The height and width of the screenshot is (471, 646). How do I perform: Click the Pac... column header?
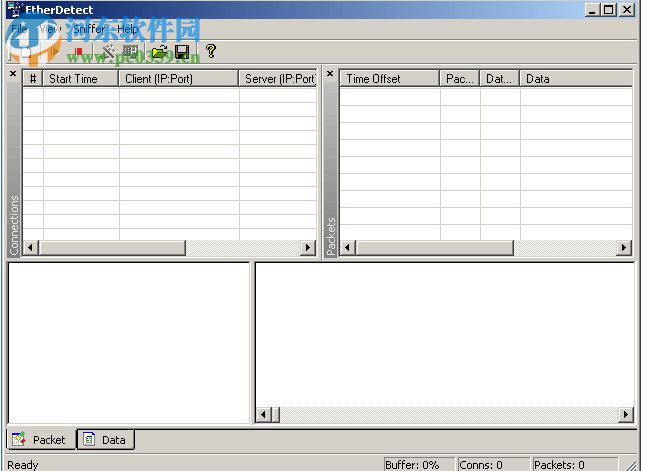point(460,79)
